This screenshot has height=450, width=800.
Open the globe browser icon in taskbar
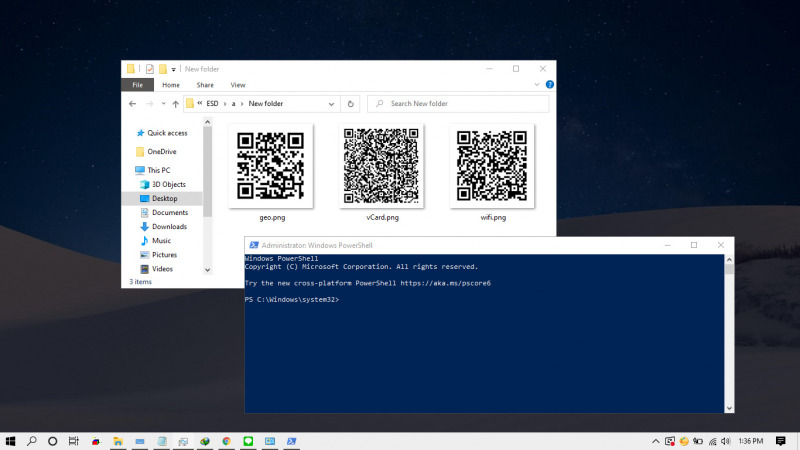pyautogui.click(x=205, y=441)
